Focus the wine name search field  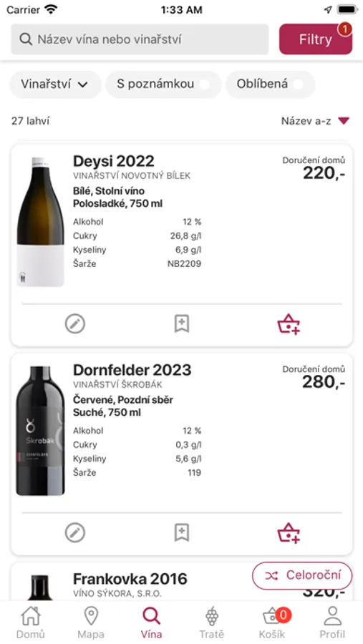(x=140, y=39)
